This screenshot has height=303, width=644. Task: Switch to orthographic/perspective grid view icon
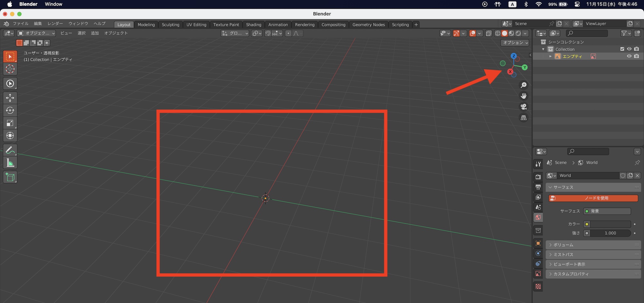524,118
